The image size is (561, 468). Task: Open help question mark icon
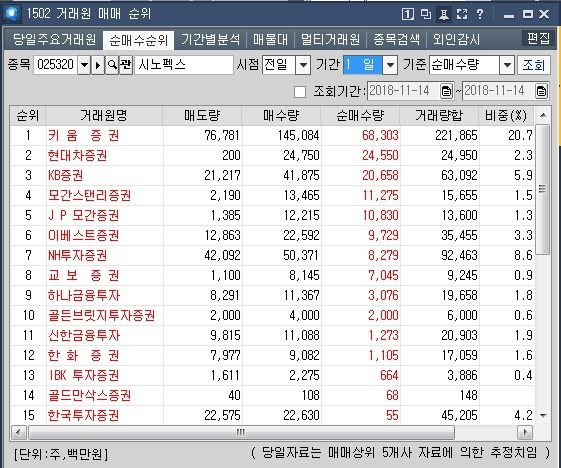click(x=480, y=14)
